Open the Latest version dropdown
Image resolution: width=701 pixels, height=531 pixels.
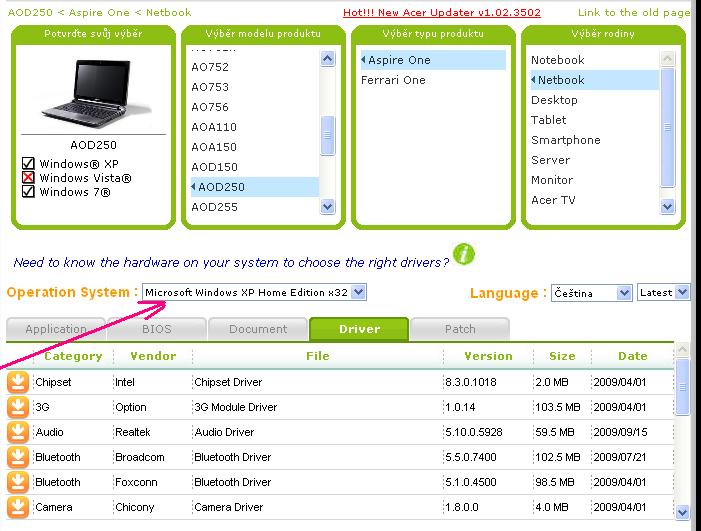(663, 293)
